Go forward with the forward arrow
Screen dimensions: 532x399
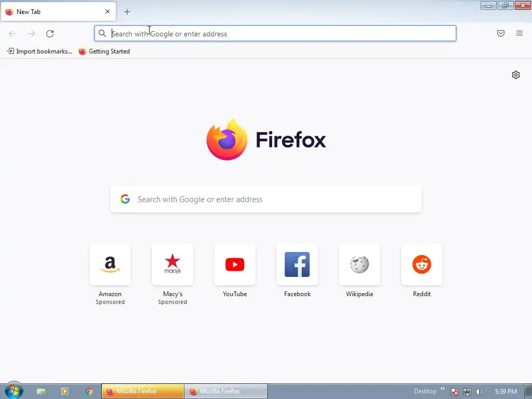(31, 34)
